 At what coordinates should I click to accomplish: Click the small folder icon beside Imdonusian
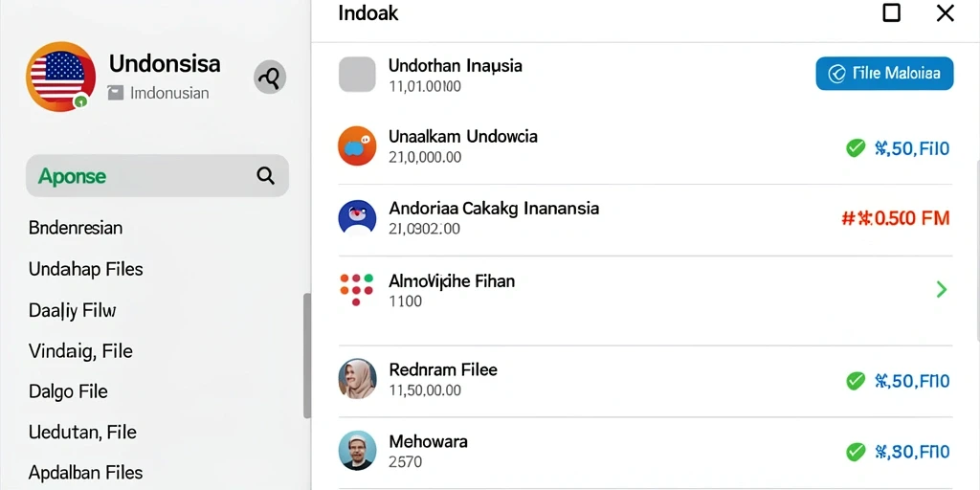click(x=116, y=93)
